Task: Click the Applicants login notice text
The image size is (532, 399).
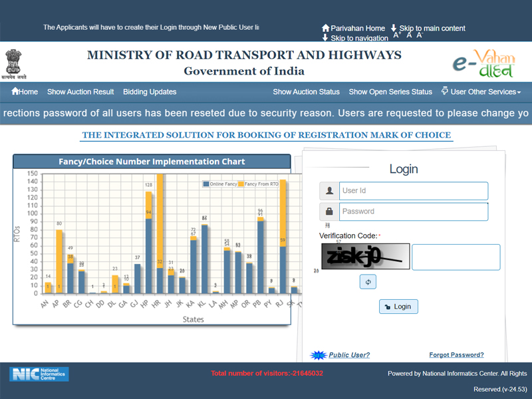Action: [151, 27]
